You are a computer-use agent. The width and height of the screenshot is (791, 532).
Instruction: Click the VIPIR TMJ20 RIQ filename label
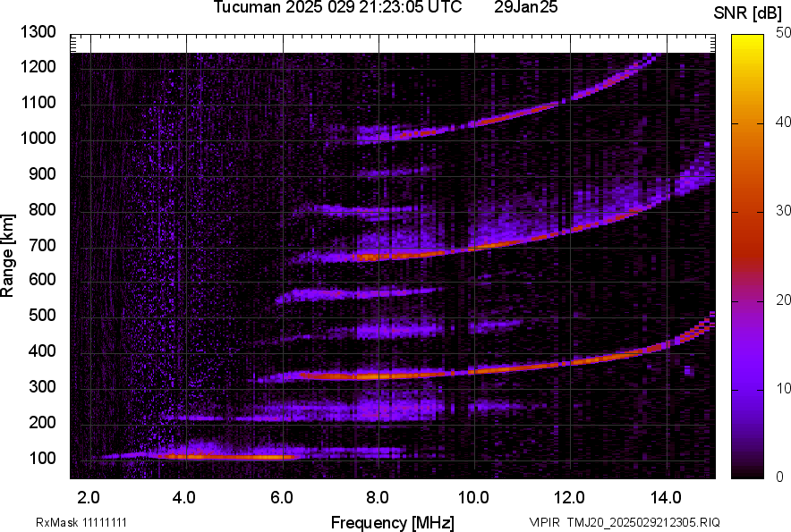pyautogui.click(x=624, y=522)
